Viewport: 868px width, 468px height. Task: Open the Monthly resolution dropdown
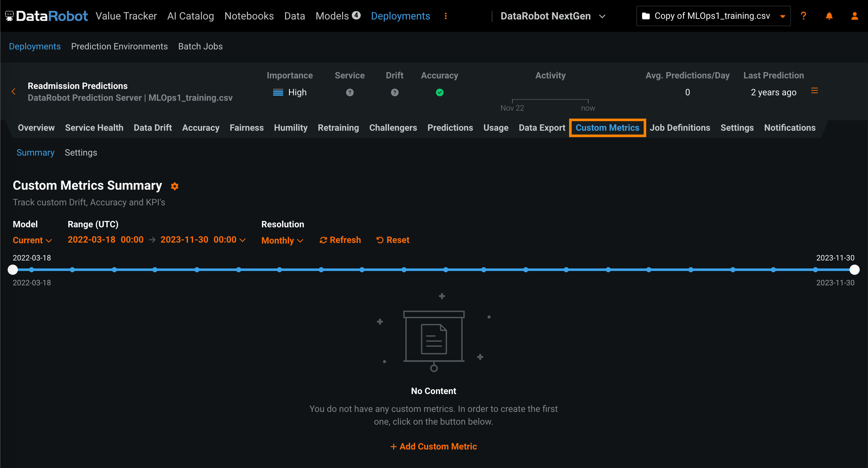[282, 240]
